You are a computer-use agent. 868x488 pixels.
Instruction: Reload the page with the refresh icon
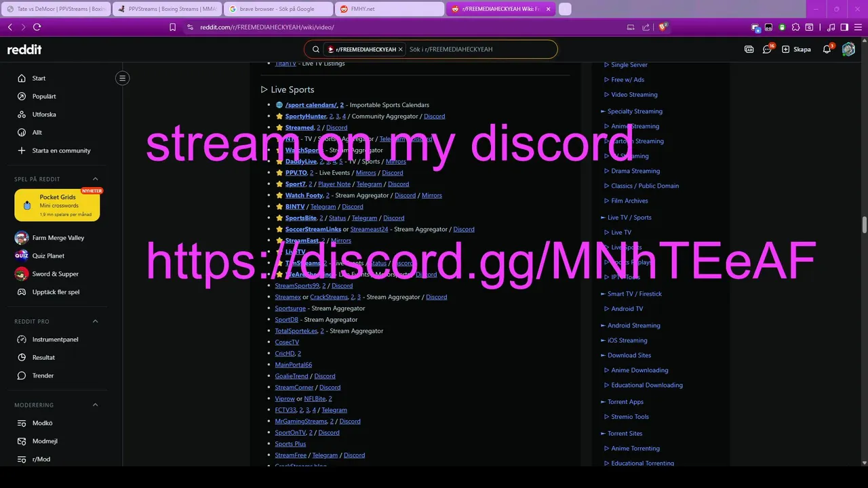(x=37, y=27)
